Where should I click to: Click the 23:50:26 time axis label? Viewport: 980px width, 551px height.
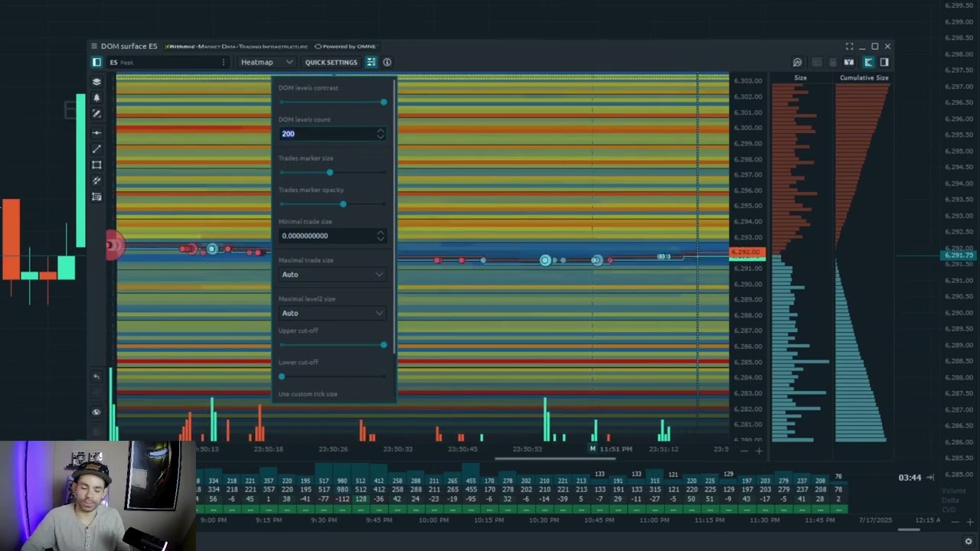click(x=333, y=449)
